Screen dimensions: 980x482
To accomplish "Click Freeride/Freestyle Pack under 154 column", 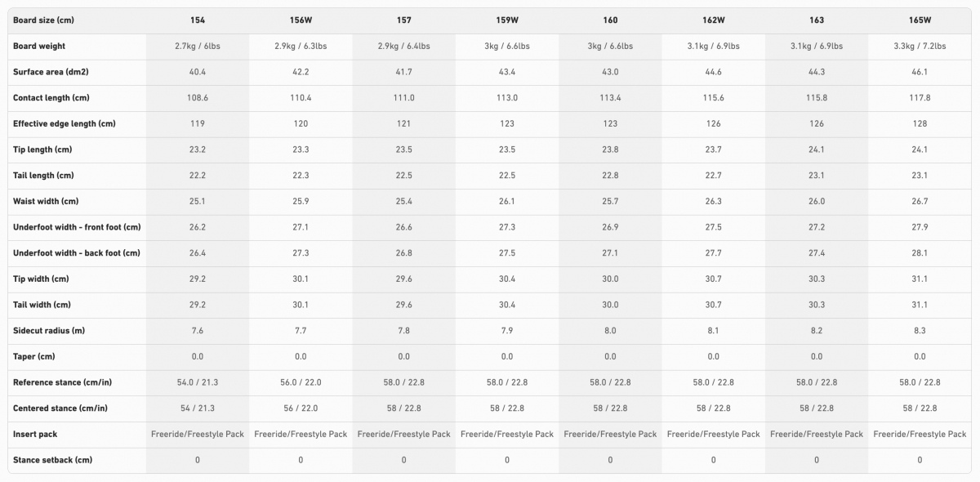I will pos(198,434).
